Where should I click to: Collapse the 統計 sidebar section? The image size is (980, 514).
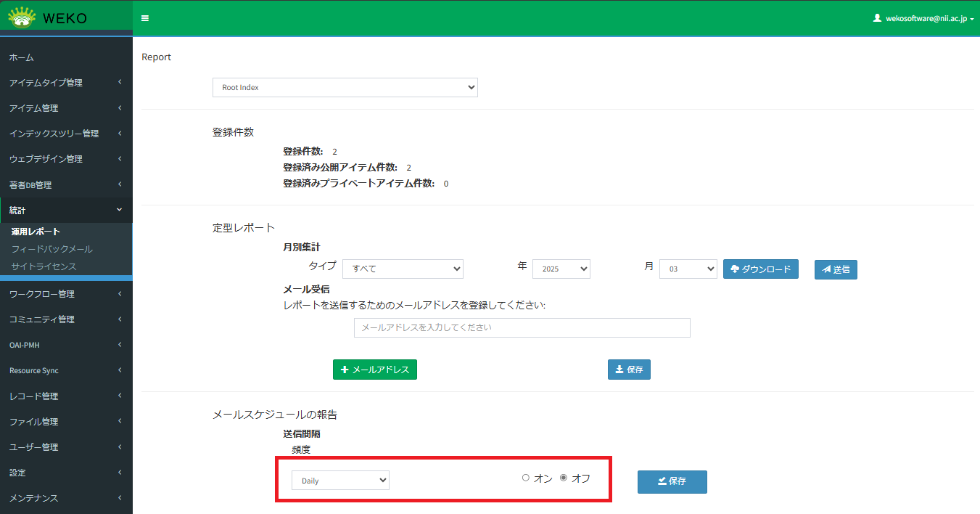pyautogui.click(x=65, y=211)
